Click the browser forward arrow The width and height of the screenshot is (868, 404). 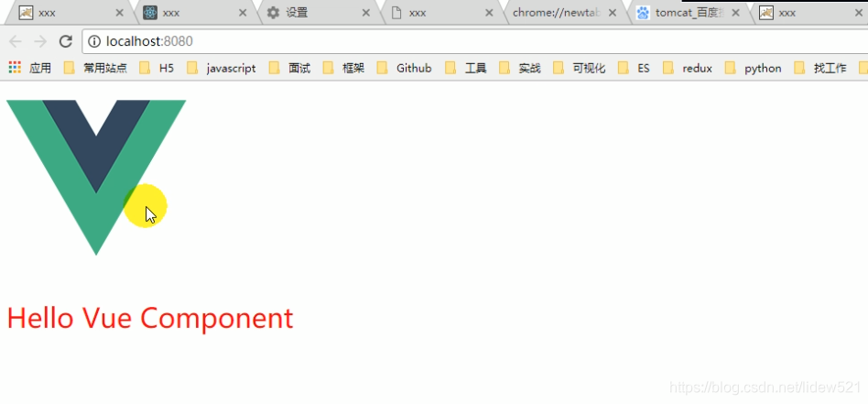pos(40,41)
